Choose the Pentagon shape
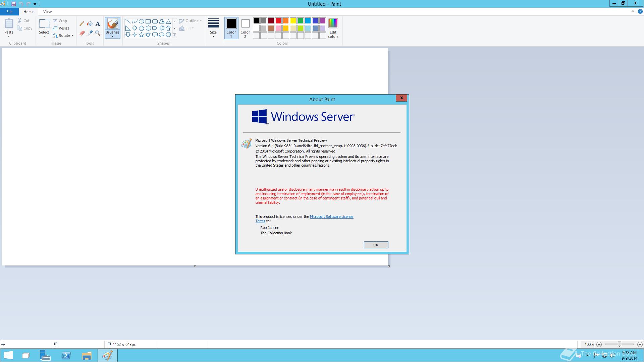 coord(141,28)
